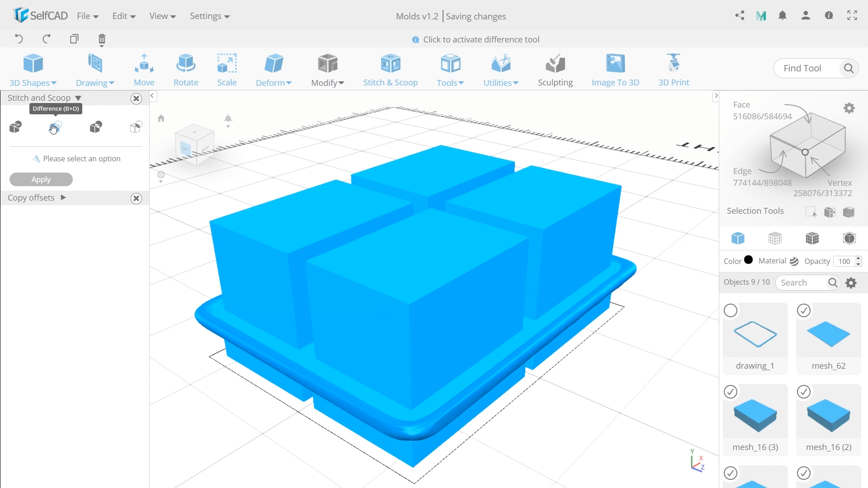868x488 pixels.
Task: Open the File menu
Action: (87, 16)
